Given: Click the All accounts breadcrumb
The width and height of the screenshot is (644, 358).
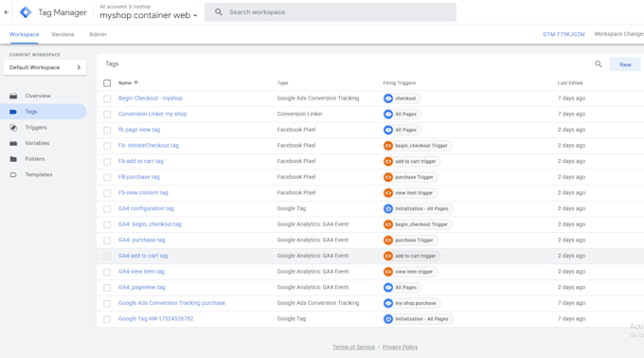Looking at the screenshot, I should (114, 7).
